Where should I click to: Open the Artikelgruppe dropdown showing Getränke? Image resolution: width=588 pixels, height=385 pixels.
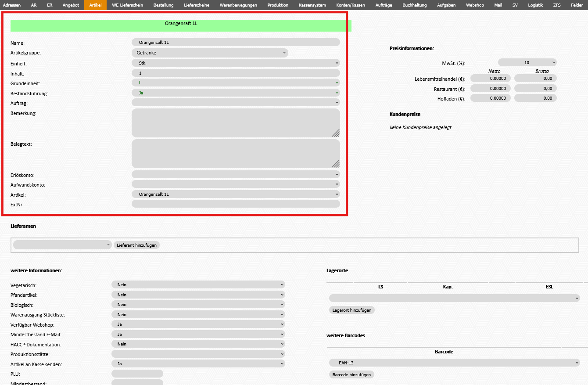coord(210,53)
